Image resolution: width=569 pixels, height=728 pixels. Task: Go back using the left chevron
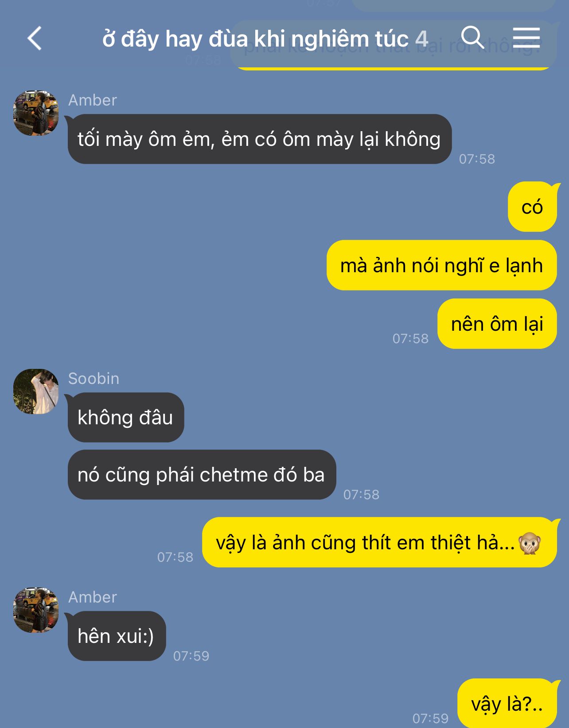[35, 38]
